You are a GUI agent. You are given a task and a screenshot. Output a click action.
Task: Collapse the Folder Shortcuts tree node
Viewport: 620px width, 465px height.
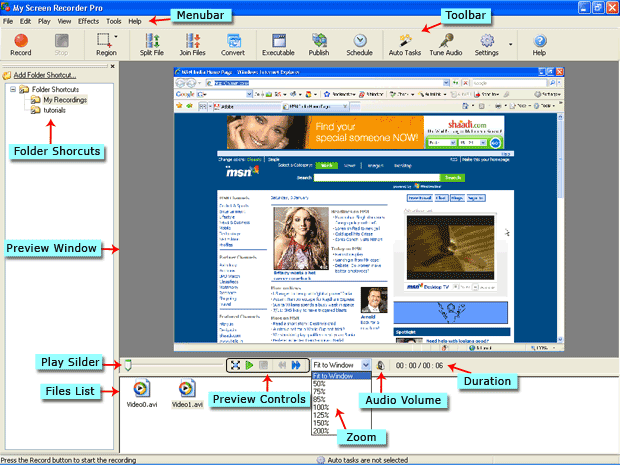[x=11, y=89]
